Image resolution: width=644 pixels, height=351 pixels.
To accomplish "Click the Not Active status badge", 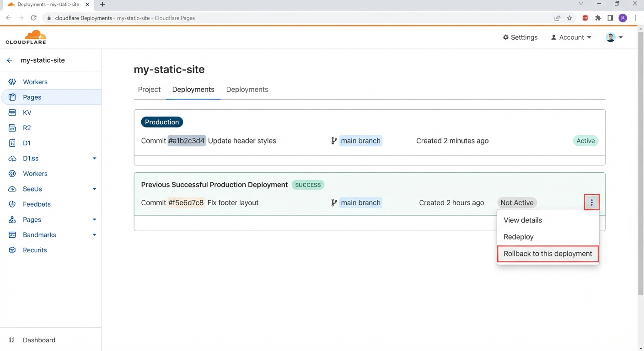I will click(517, 203).
